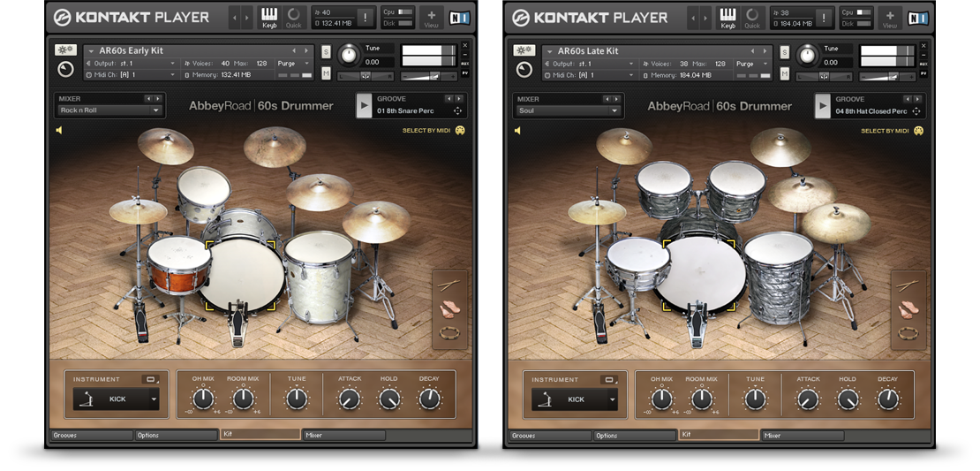
Task: Select the hands percussion icon in Early Kit window
Action: tap(449, 309)
